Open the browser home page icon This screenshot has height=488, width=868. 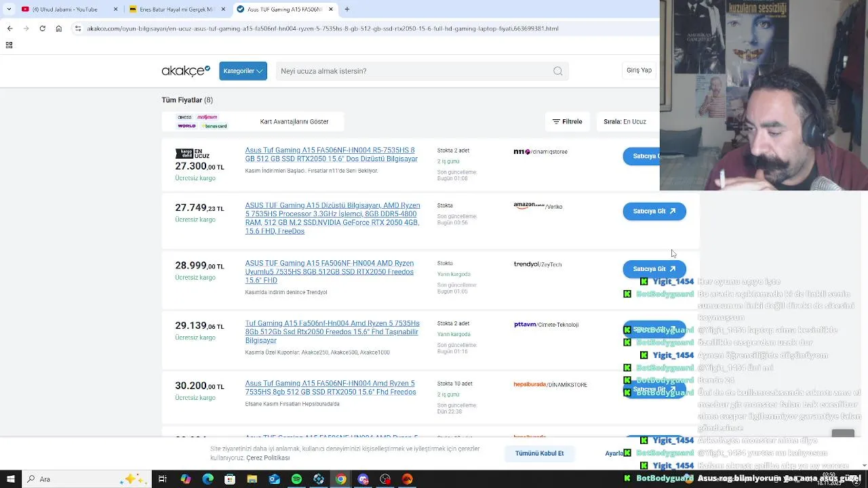[x=59, y=28]
